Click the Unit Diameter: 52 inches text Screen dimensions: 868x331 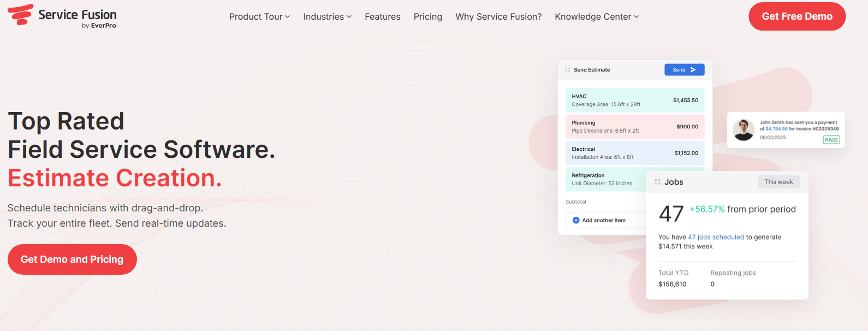(602, 184)
